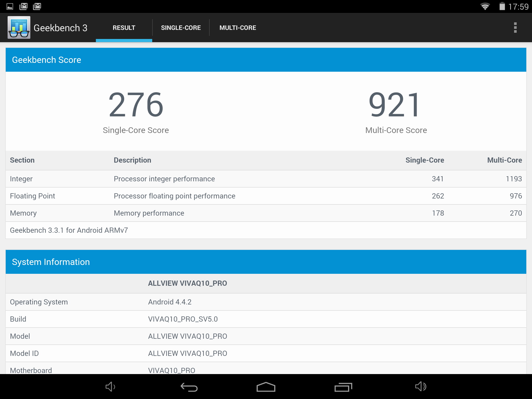
Task: Tap the Motherboard row label
Action: (31, 370)
